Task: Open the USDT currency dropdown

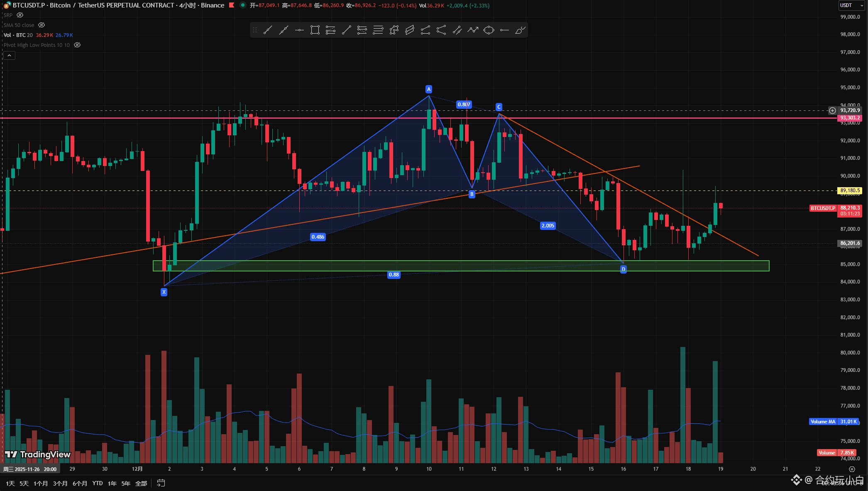Action: pyautogui.click(x=851, y=5)
